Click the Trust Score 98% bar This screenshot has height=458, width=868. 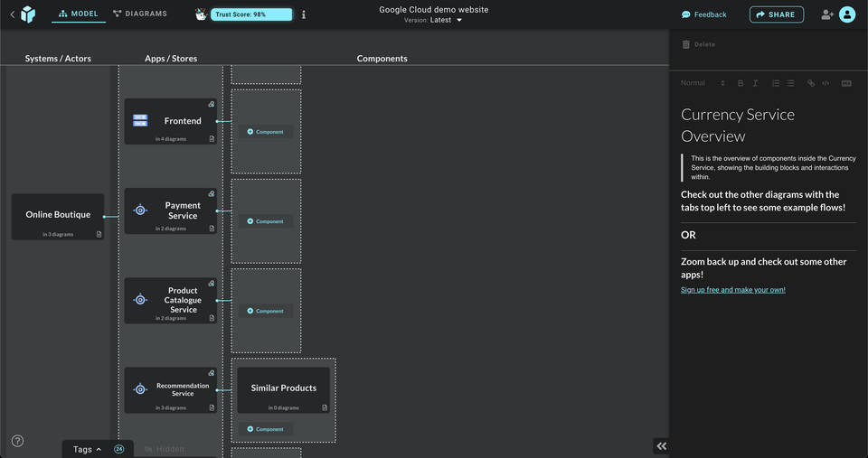[x=251, y=14]
